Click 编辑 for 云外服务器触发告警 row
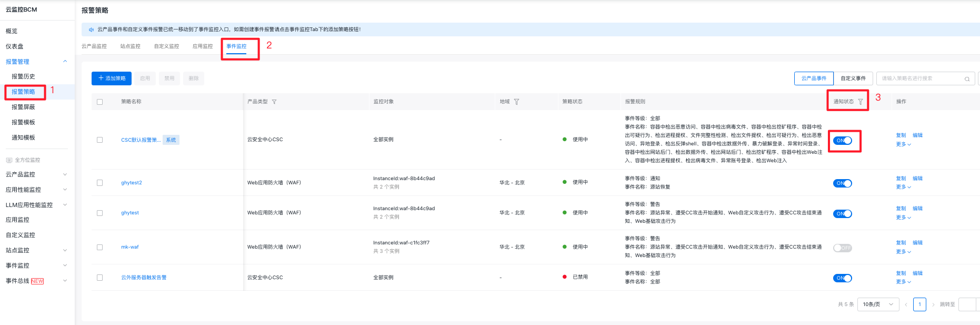The height and width of the screenshot is (325, 980). [x=917, y=273]
